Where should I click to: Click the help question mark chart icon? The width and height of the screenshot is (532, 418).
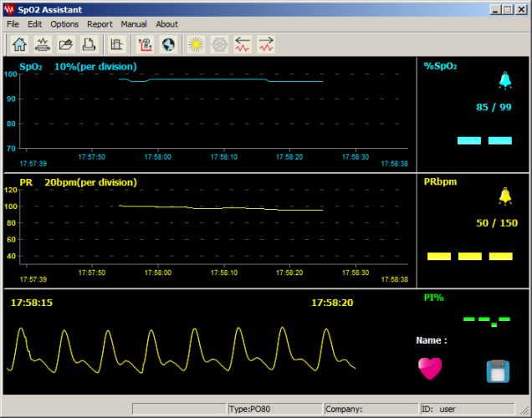tap(146, 44)
